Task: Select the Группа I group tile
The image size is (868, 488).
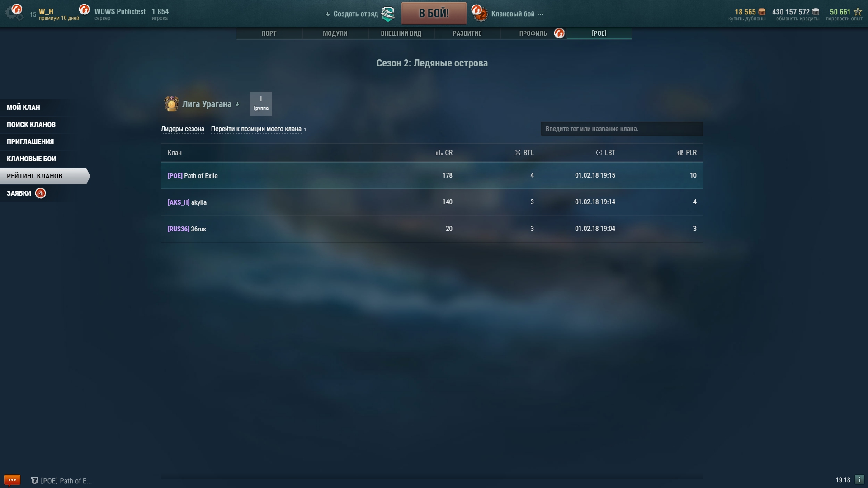Action: click(261, 103)
